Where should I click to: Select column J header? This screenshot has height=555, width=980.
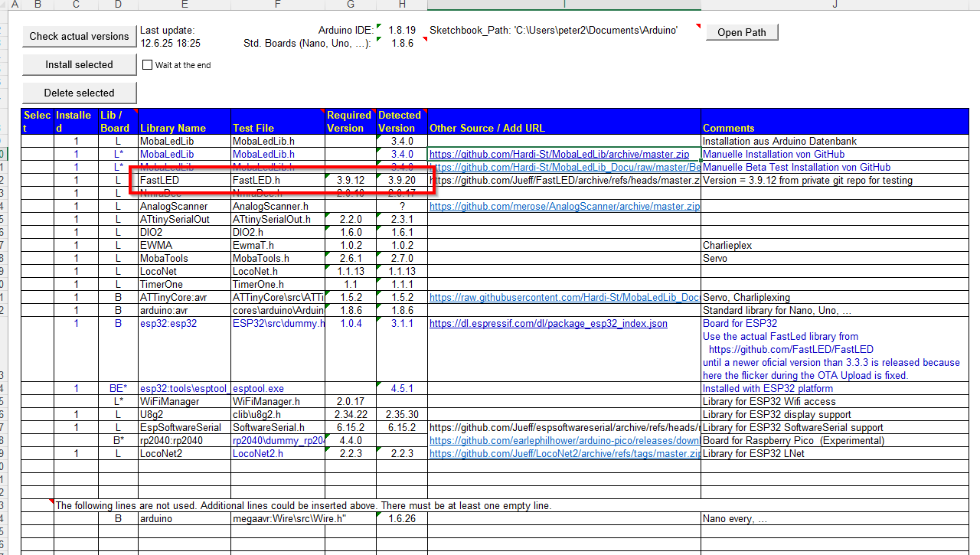click(835, 5)
